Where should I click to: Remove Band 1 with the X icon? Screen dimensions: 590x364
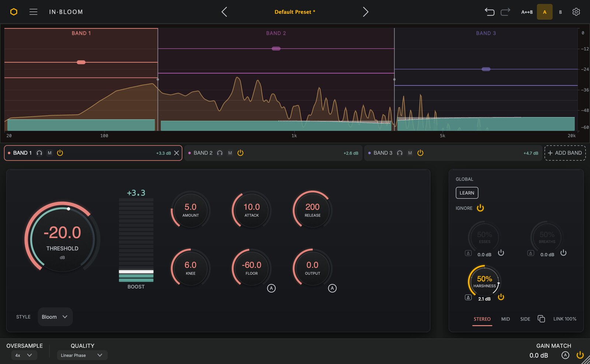(x=177, y=153)
